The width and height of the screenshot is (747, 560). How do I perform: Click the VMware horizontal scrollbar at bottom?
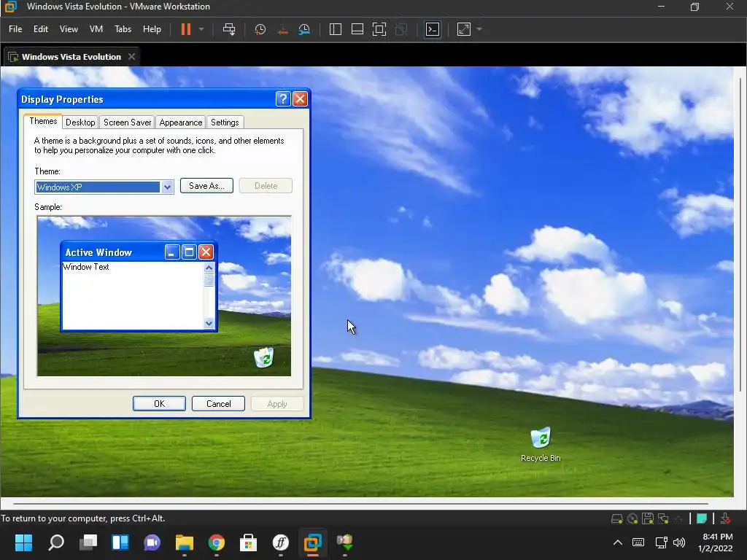(360, 503)
